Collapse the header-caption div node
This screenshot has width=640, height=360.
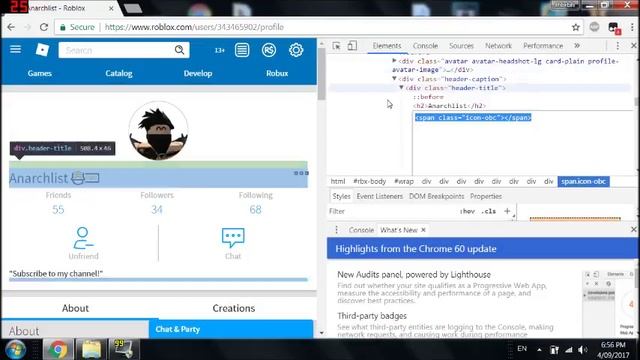[x=394, y=78]
